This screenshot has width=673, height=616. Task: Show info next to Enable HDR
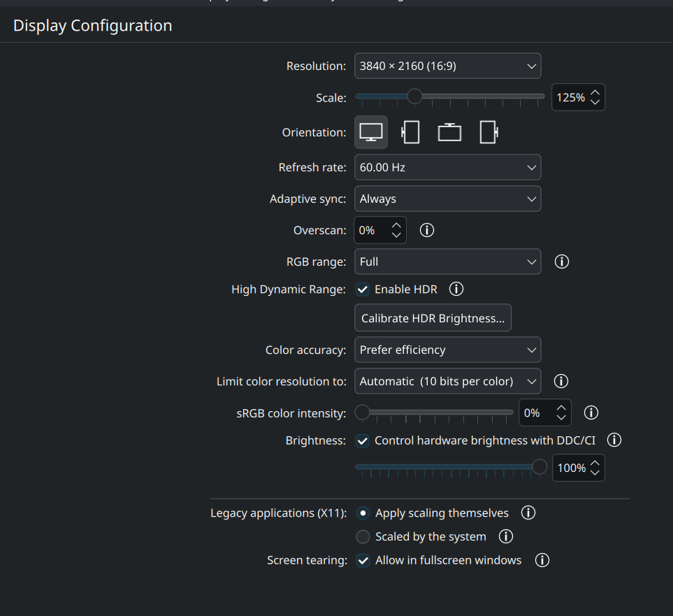point(456,289)
